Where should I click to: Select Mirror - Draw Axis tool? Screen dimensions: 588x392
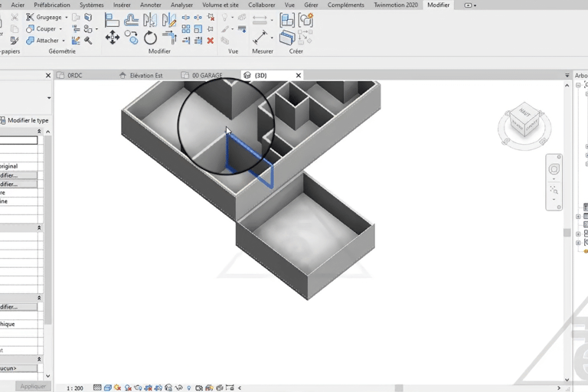tap(169, 20)
